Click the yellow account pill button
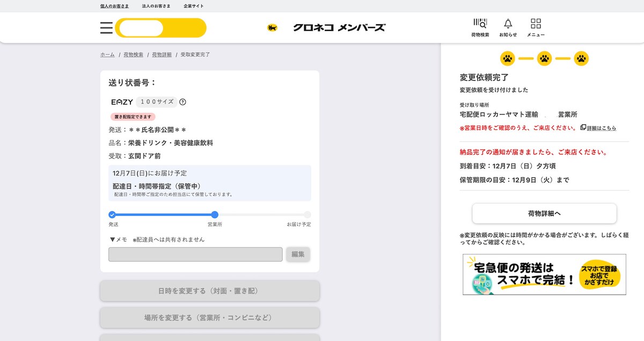The image size is (644, 341). tap(160, 28)
